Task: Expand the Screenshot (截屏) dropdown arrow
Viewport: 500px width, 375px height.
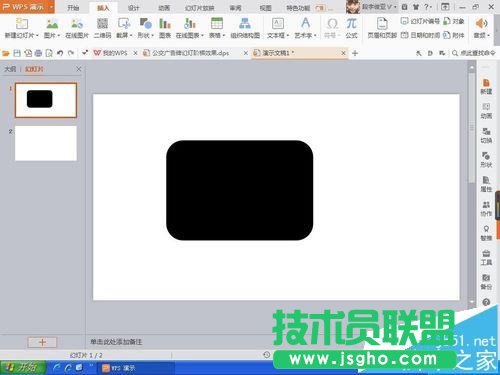Action: click(x=131, y=35)
